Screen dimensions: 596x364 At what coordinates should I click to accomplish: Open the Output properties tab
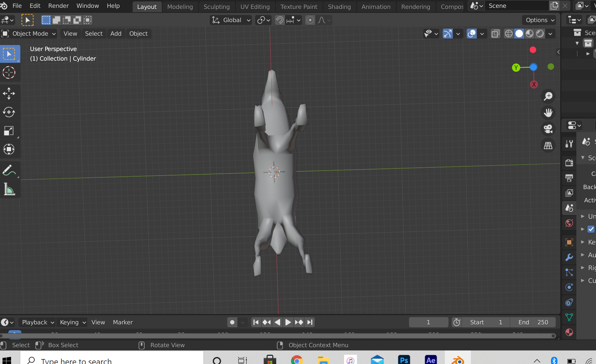tap(569, 178)
